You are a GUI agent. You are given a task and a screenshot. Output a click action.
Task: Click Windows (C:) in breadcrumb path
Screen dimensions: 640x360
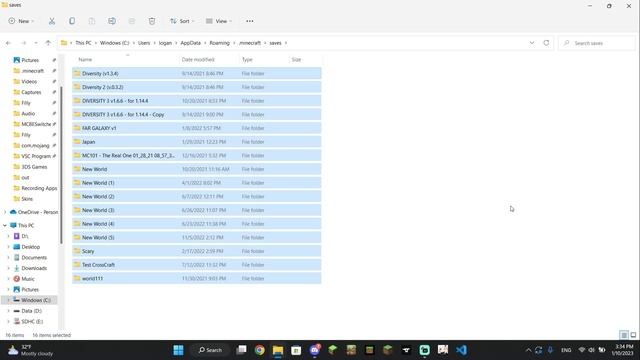coord(114,43)
